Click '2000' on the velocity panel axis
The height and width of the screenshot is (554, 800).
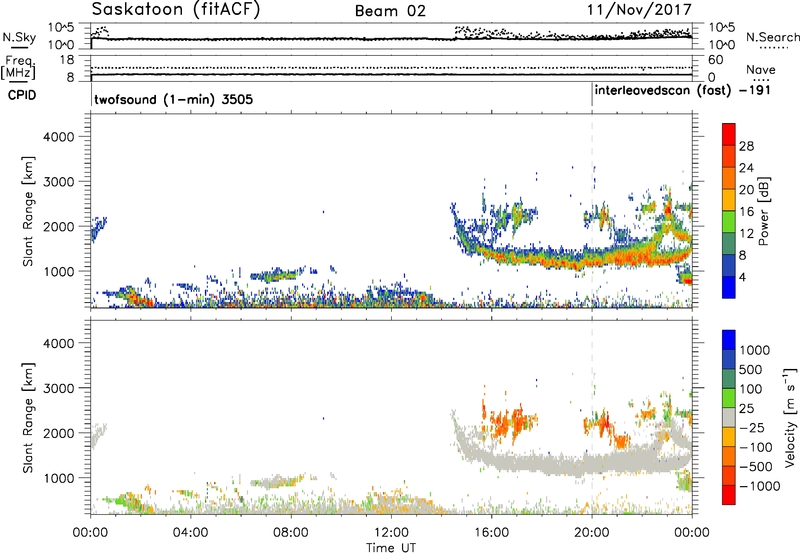click(x=59, y=433)
